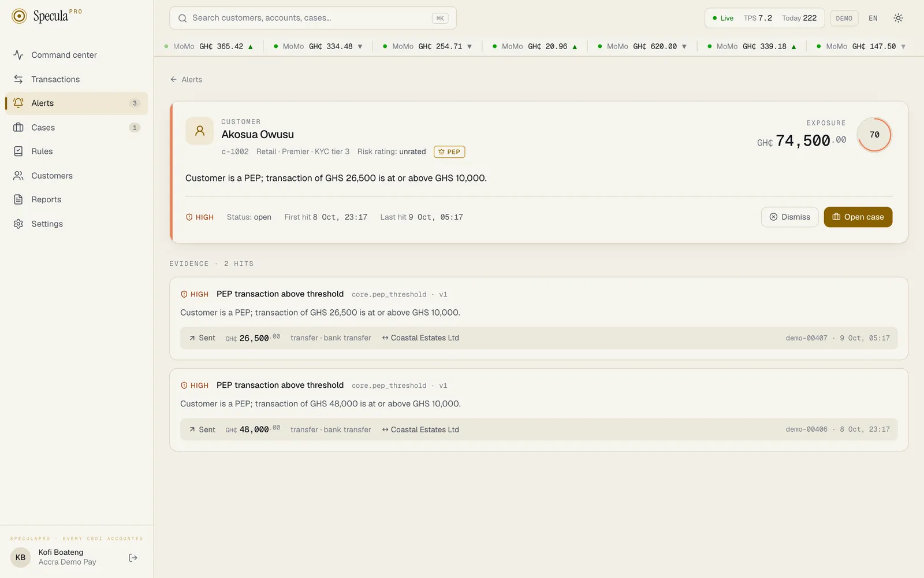Click the customer avatar icon

click(200, 131)
